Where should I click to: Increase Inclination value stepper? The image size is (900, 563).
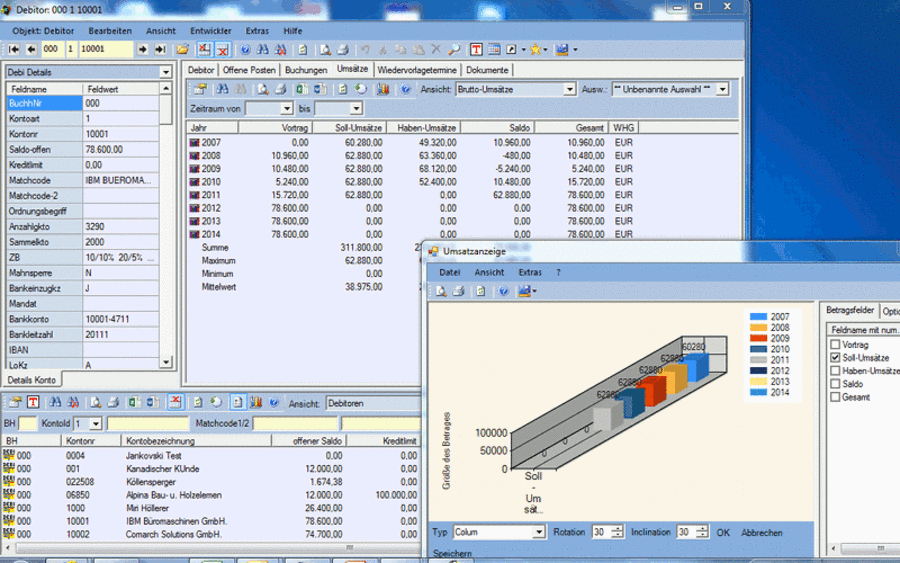(x=702, y=529)
